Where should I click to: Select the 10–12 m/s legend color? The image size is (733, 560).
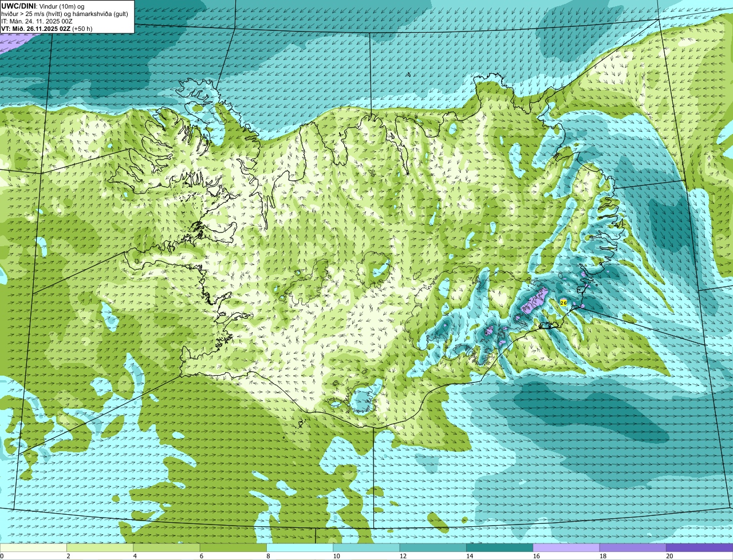pos(366,547)
